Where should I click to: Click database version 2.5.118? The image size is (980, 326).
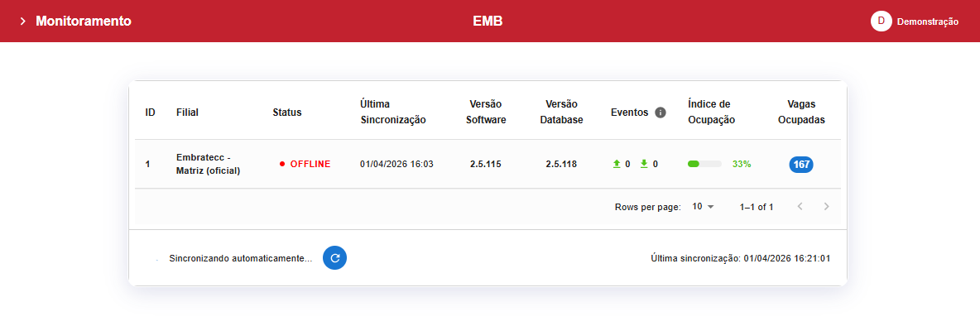(561, 165)
